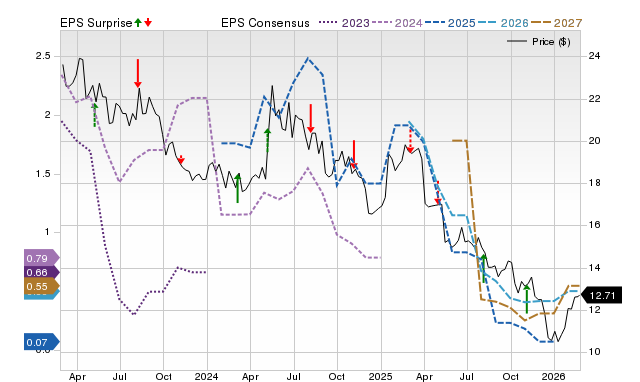Viewport: 640px width, 382px height.
Task: Click the 2024 label on the time axis
Action: pyautogui.click(x=207, y=376)
